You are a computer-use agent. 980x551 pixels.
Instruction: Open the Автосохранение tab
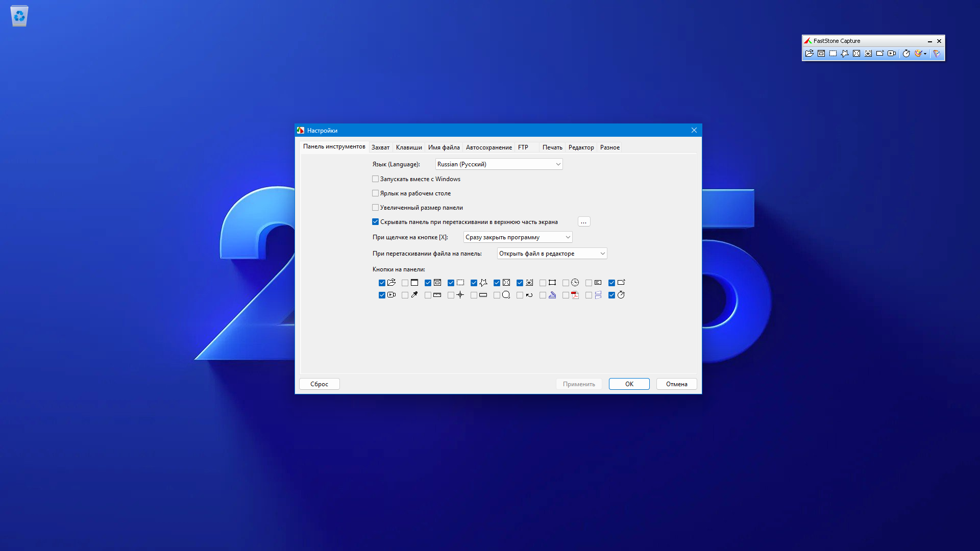click(x=488, y=147)
